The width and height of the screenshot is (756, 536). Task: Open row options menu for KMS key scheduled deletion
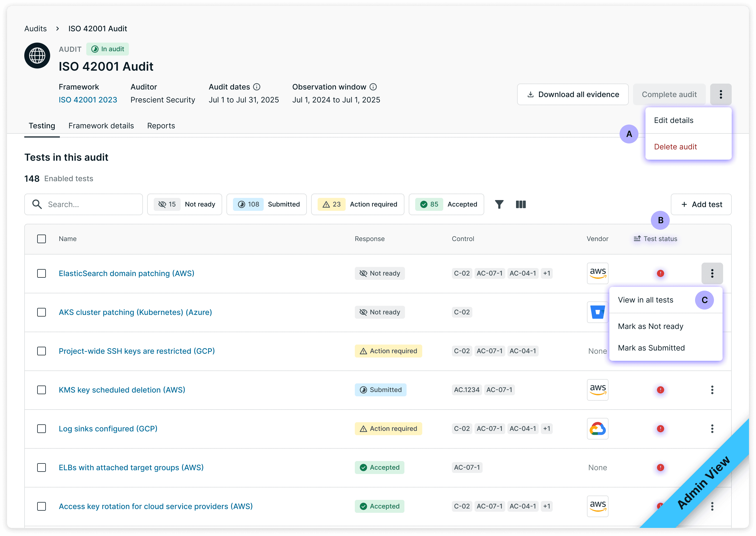712,390
